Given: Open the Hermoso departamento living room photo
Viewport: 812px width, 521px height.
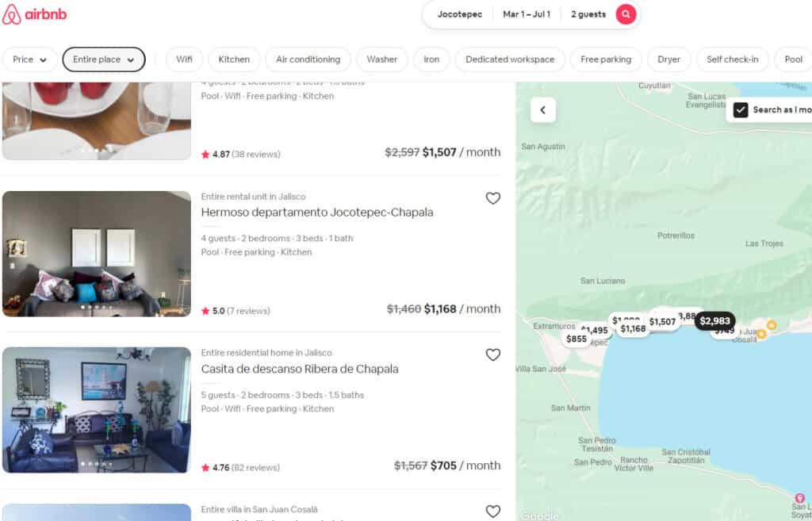Looking at the screenshot, I should coord(96,254).
